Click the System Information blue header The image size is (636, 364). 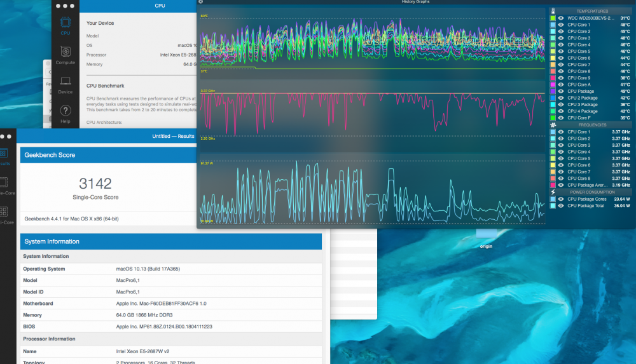pyautogui.click(x=170, y=241)
